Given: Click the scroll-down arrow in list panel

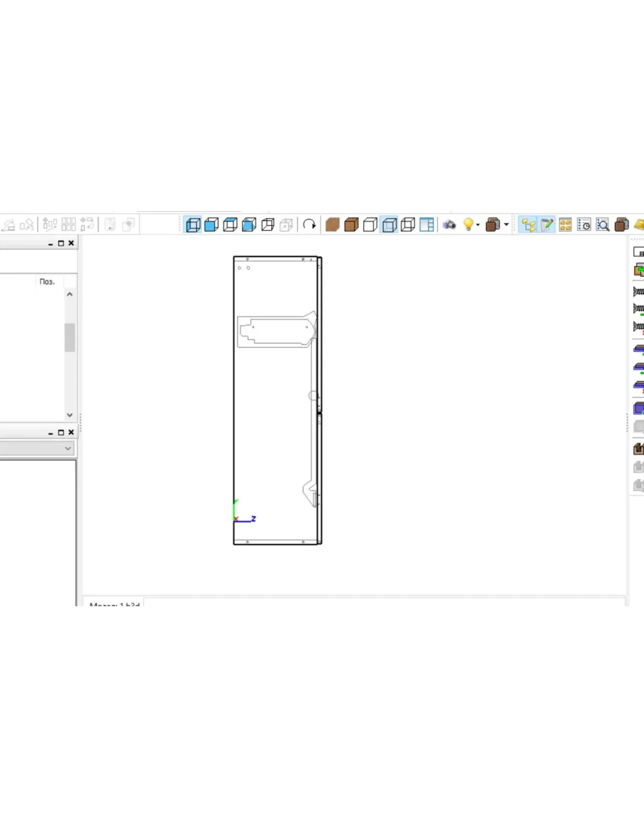Looking at the screenshot, I should tap(69, 415).
